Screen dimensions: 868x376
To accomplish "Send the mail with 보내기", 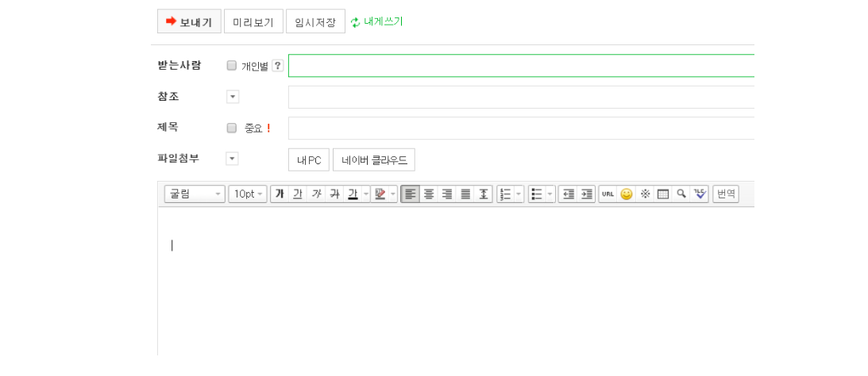I will [x=189, y=21].
